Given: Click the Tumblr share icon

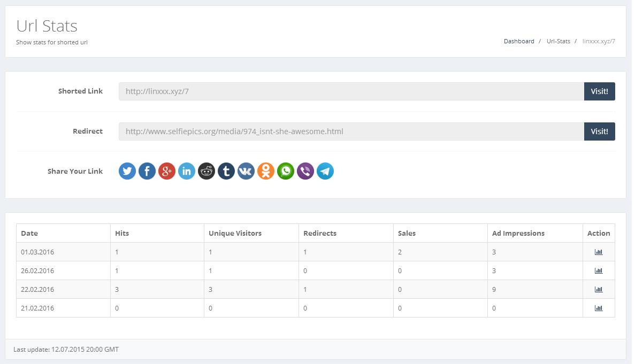Looking at the screenshot, I should click(x=226, y=171).
